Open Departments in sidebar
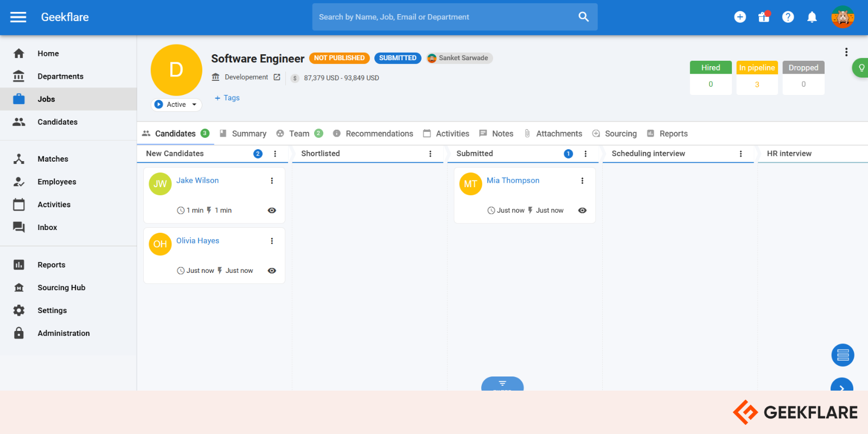 pyautogui.click(x=68, y=76)
